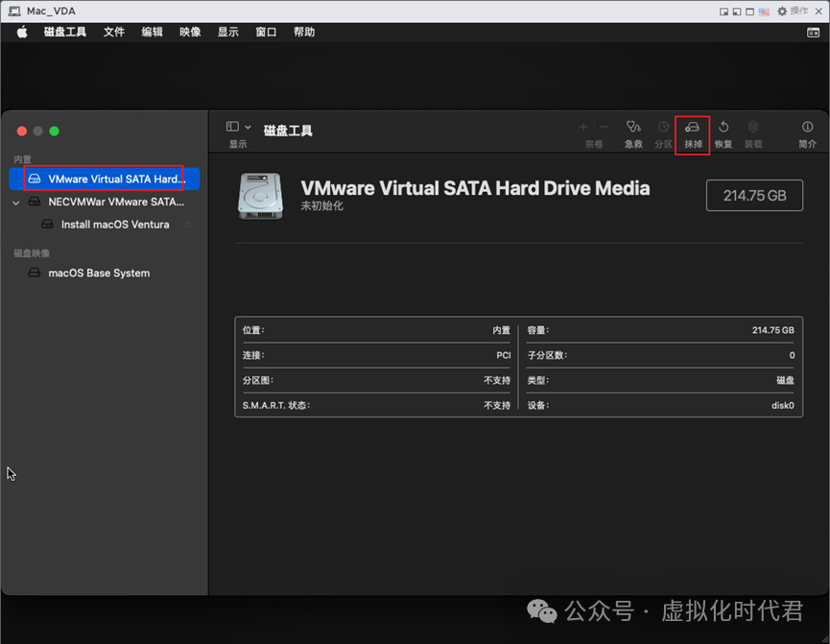
Task: Click the green zoom button of Disk Utility
Action: pyautogui.click(x=54, y=131)
